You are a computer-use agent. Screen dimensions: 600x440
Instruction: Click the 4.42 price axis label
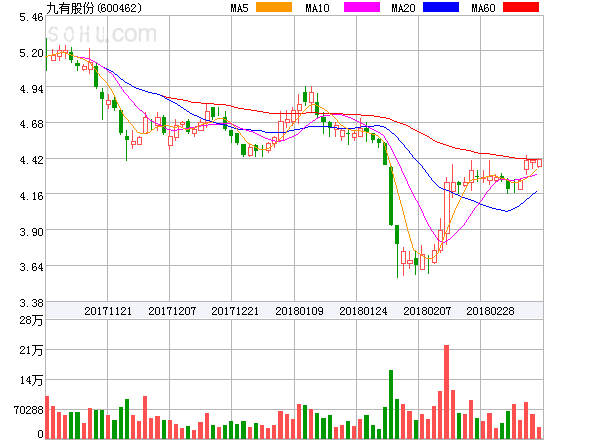[x=31, y=160]
